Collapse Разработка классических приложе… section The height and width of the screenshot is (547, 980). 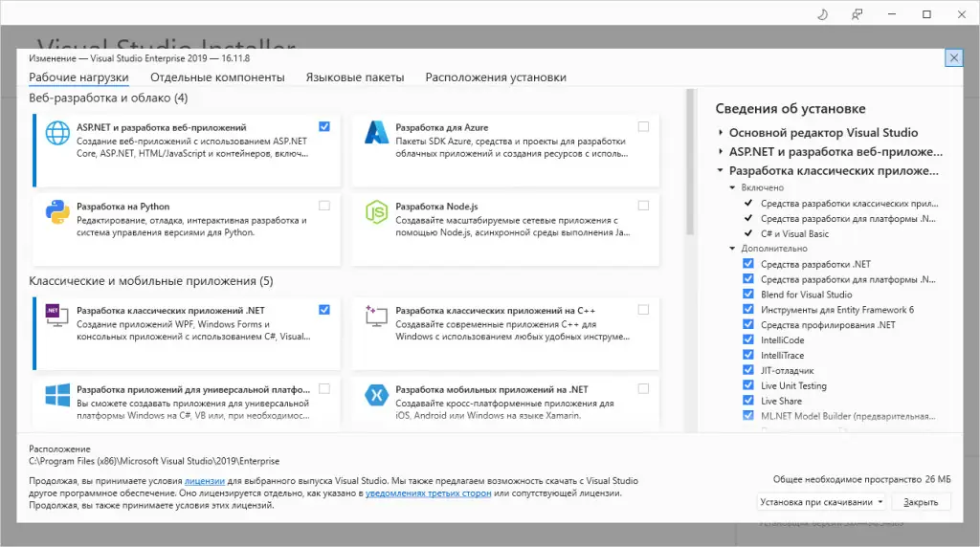(721, 170)
